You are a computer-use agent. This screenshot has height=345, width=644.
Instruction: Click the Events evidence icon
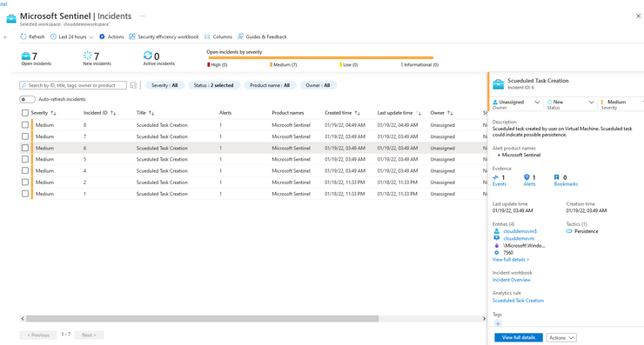point(496,177)
